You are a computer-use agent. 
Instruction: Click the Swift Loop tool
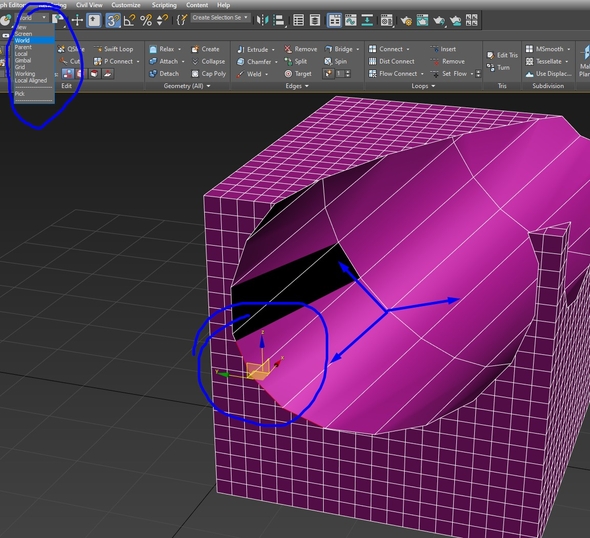113,49
